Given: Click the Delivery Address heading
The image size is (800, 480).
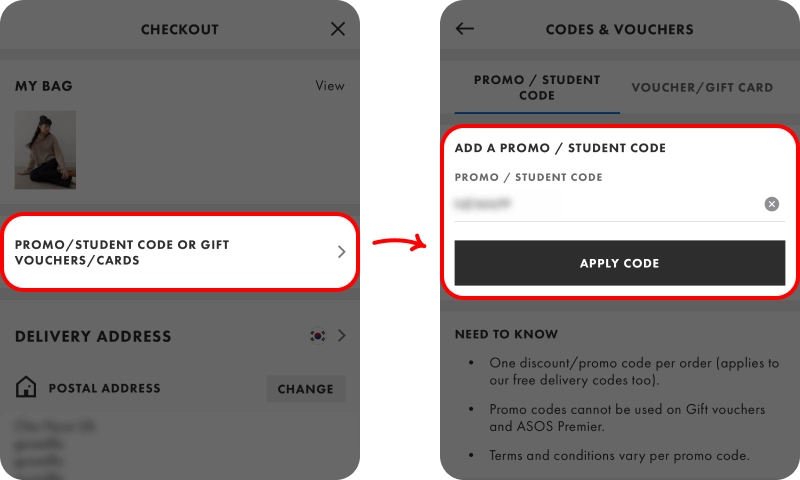Looking at the screenshot, I should tap(93, 337).
